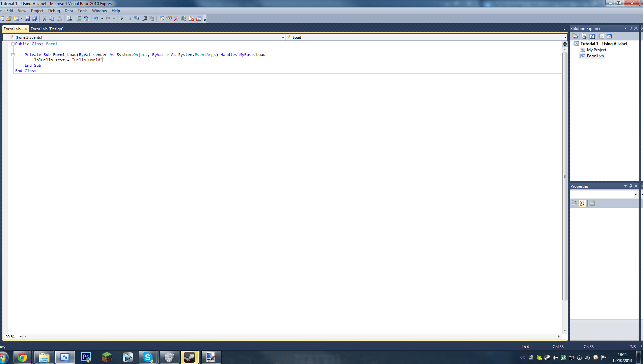Toggle categorized view in Properties panel
The width and height of the screenshot is (643, 364).
point(575,203)
